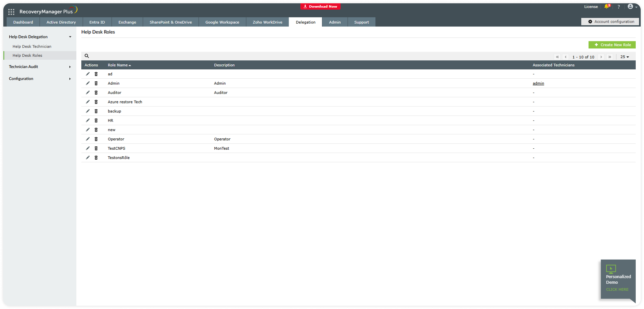Screen dimensions: 644x309
Task: Open the 25 rows-per-page dropdown
Action: 624,57
